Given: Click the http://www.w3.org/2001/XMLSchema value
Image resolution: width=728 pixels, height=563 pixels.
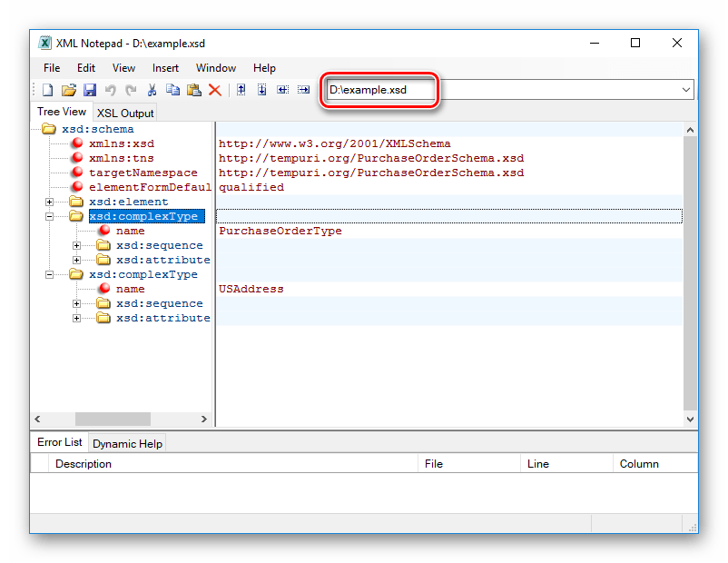Looking at the screenshot, I should 335,143.
